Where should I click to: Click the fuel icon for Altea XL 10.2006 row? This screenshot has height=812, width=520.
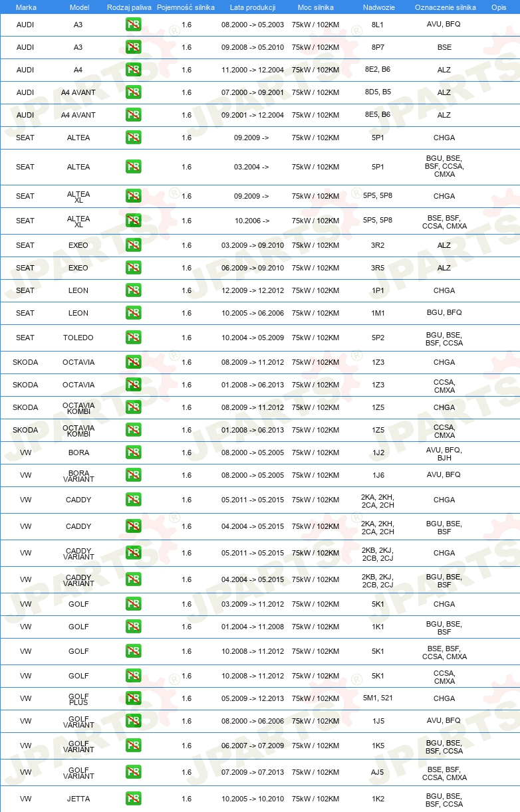coord(133,221)
